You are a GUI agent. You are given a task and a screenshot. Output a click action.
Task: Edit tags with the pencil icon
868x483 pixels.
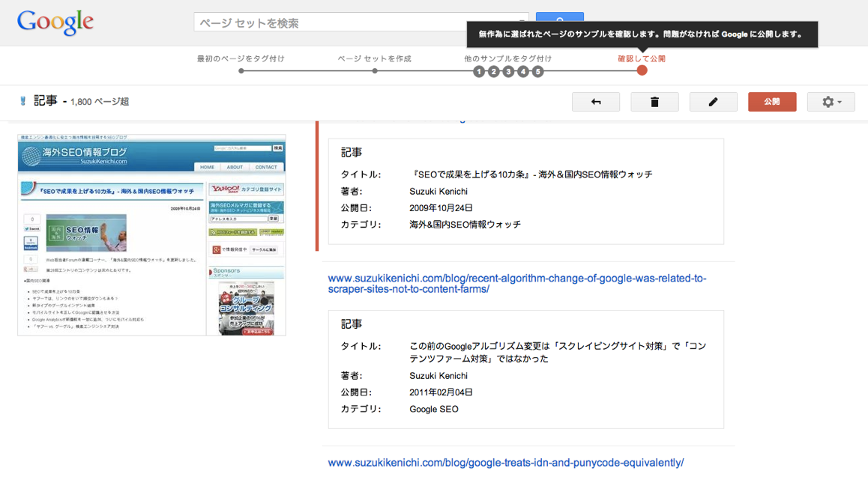[x=713, y=102]
